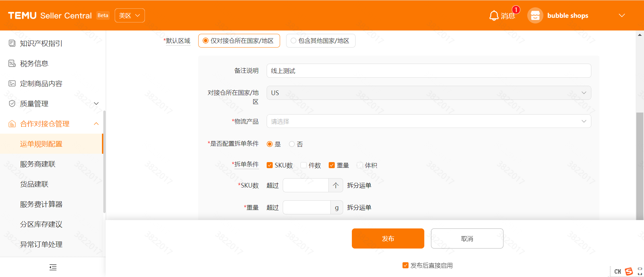The height and width of the screenshot is (277, 644).
Task: Go to 服务费计算器 menu item
Action: pos(41,204)
